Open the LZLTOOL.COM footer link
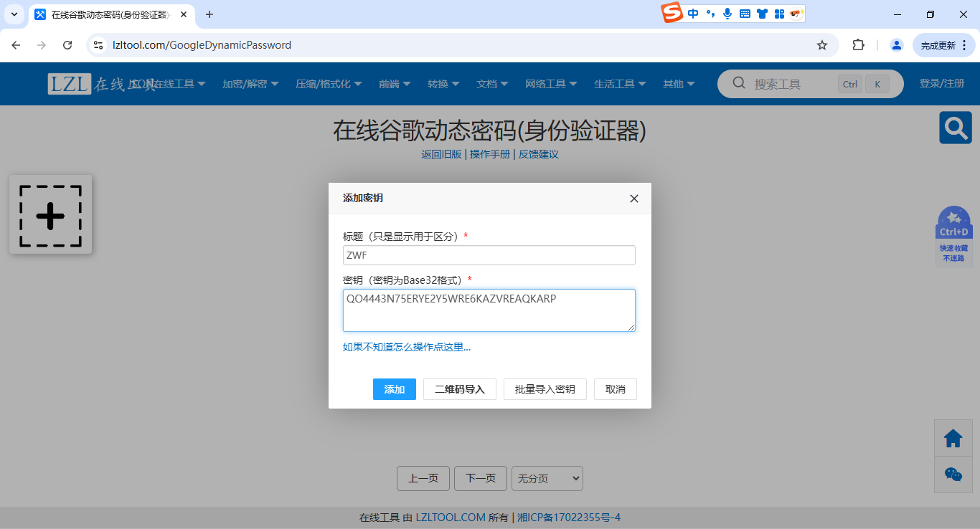 (451, 518)
